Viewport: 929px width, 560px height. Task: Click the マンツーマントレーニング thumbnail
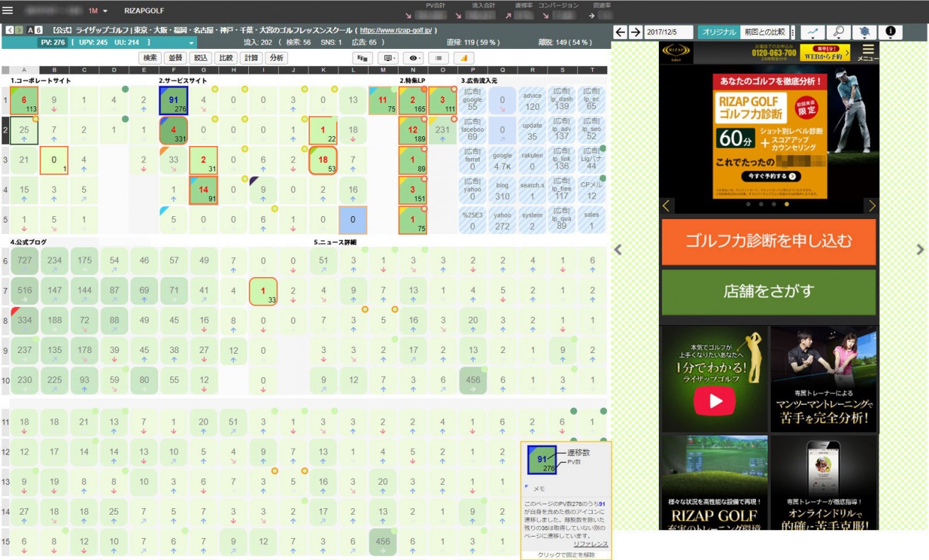[x=824, y=379]
